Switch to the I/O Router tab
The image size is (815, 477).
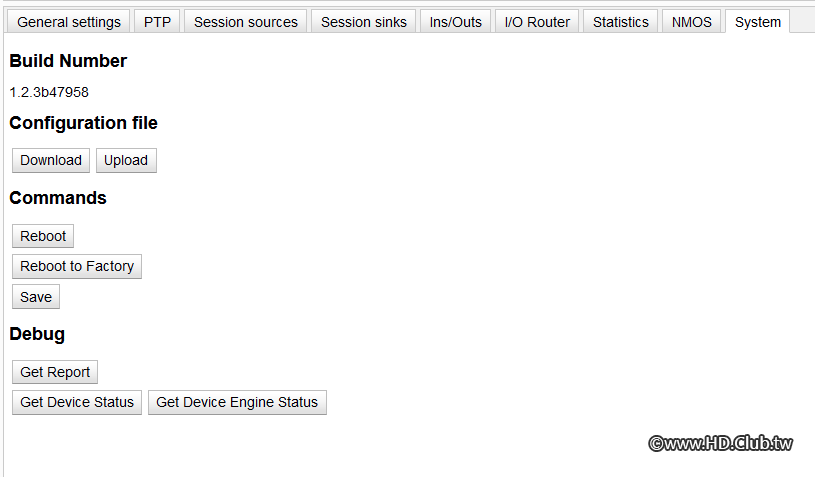point(538,22)
